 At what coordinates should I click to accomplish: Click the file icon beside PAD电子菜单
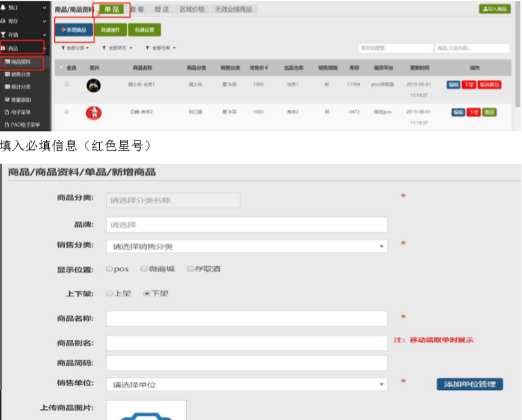pos(7,125)
